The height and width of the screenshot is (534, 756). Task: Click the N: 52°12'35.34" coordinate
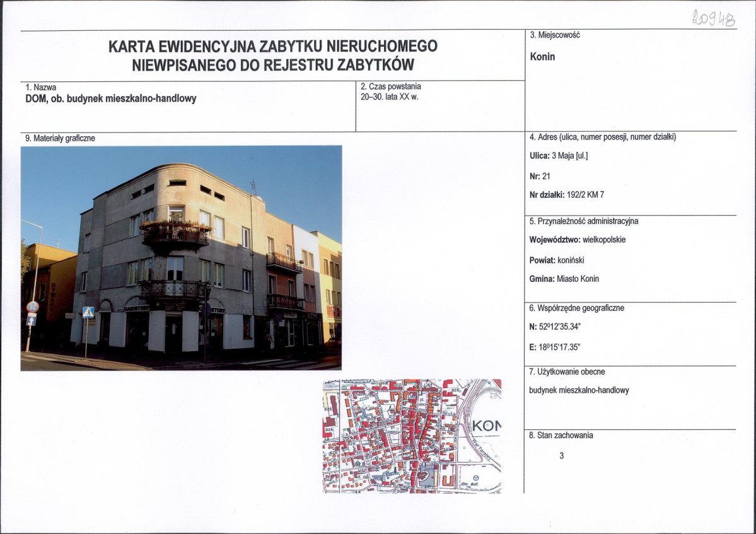coord(555,327)
